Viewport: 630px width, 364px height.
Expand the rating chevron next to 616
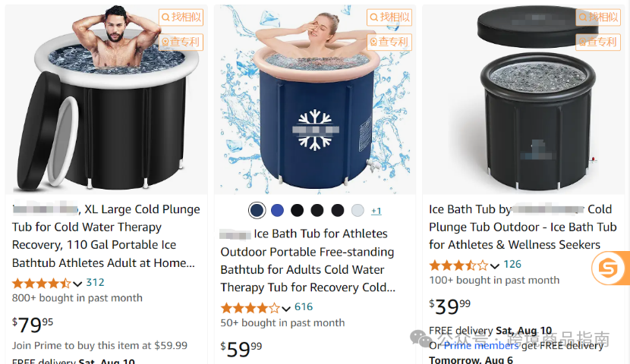pos(286,309)
